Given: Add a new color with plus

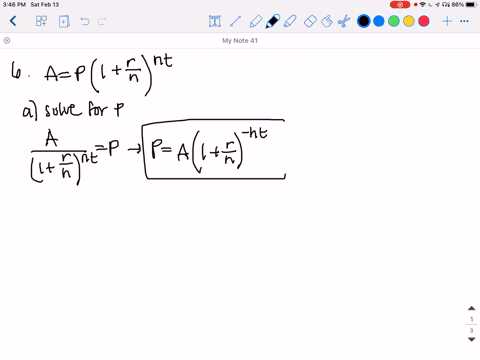Looking at the screenshot, I should pyautogui.click(x=447, y=21).
